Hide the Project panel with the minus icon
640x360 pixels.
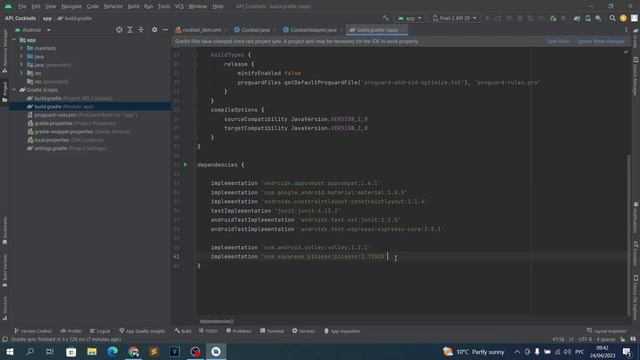click(x=165, y=30)
